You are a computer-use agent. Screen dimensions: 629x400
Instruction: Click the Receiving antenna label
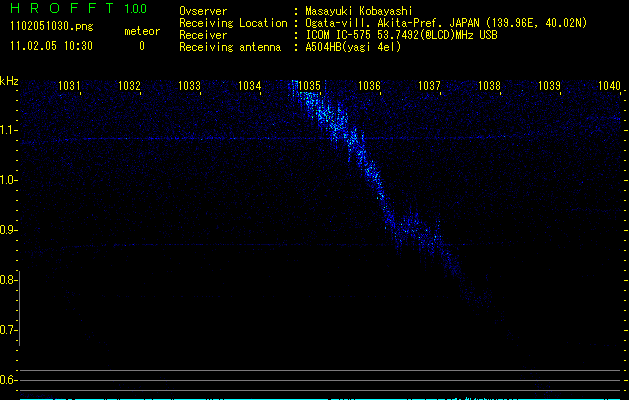pos(230,47)
